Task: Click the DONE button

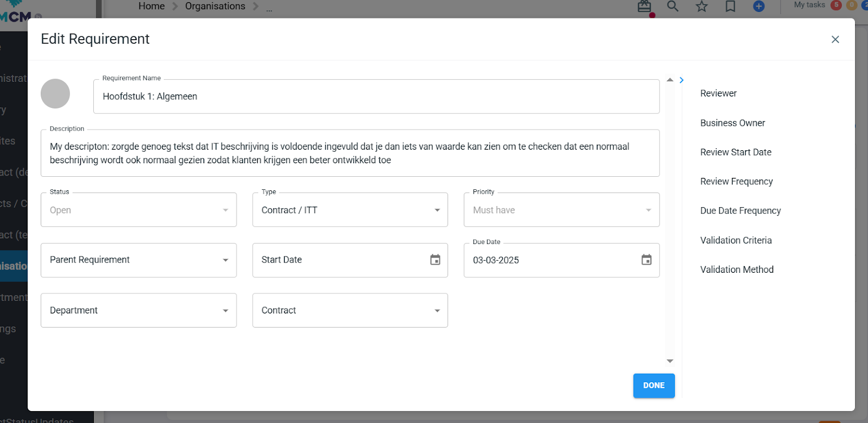Action: [x=654, y=386]
